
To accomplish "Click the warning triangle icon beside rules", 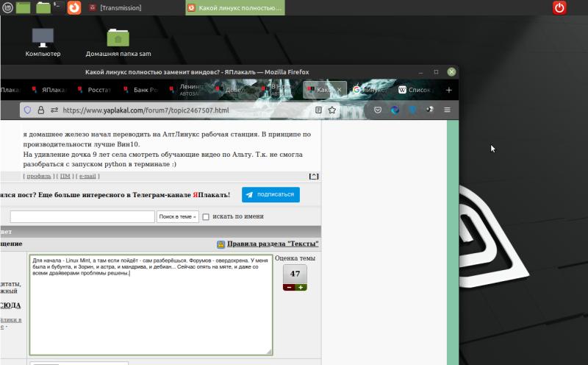I will pyautogui.click(x=221, y=244).
